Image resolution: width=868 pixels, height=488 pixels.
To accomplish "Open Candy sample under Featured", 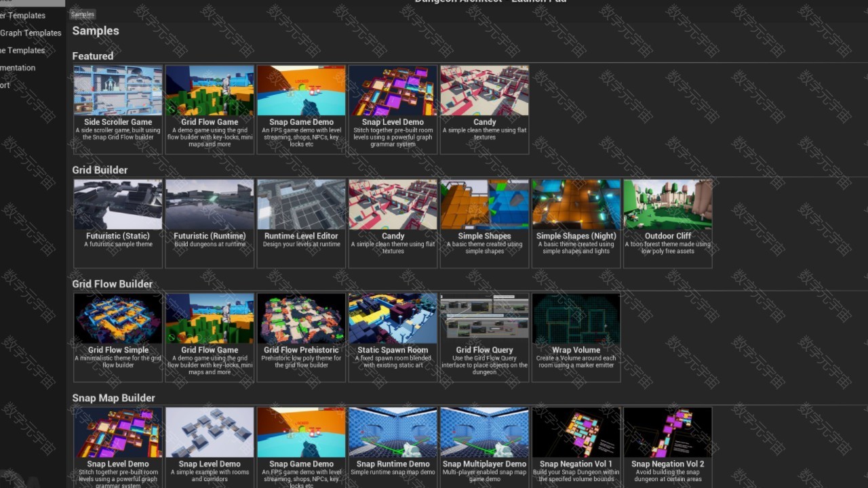I will [484, 109].
